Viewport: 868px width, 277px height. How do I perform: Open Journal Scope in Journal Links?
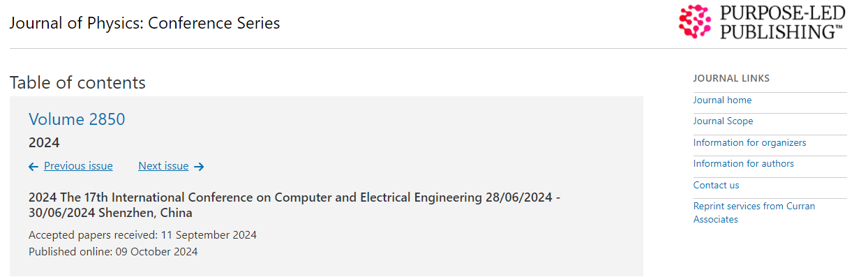point(723,121)
